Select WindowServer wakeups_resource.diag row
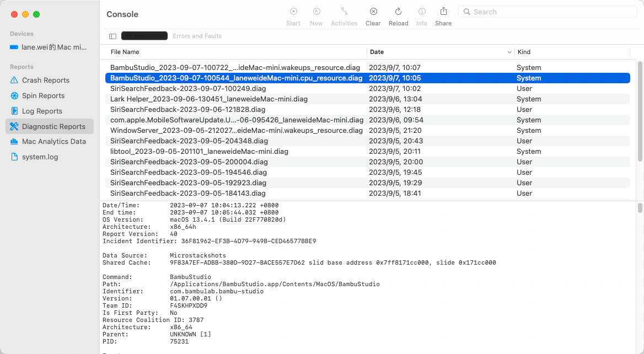This screenshot has height=354, width=644. tap(368, 130)
